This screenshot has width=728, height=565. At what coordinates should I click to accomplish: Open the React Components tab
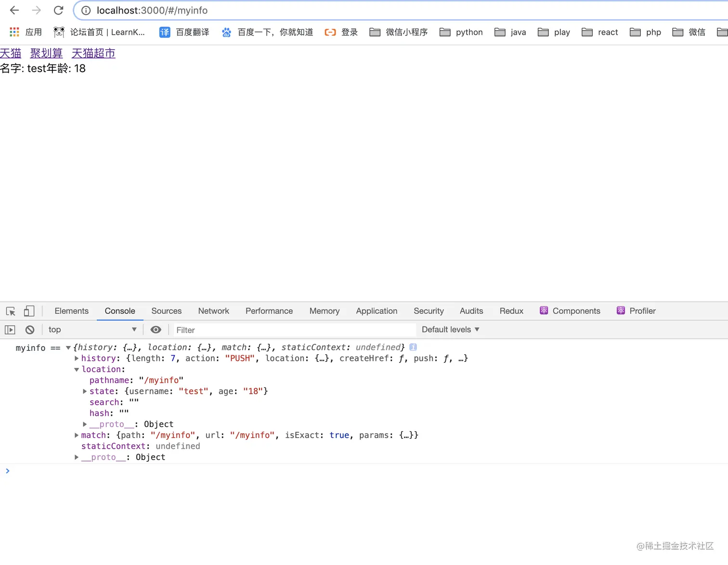tap(570, 311)
